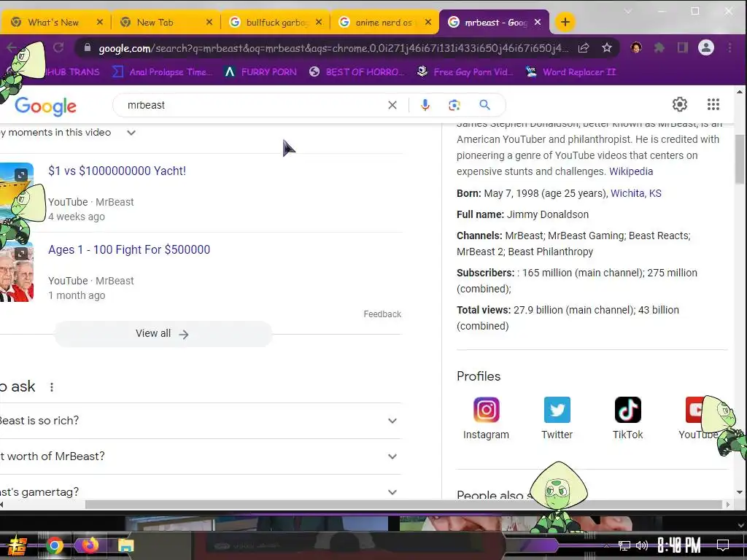Open the BEST OF HORRO bookmark
This screenshot has height=560, width=747.
click(356, 72)
